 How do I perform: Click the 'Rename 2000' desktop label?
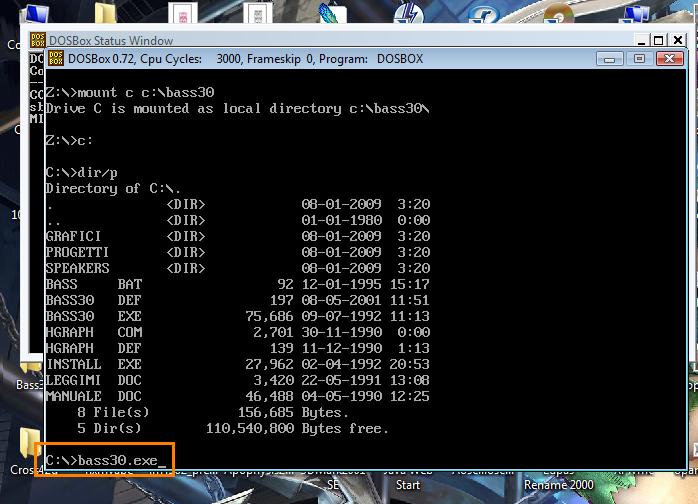559,485
